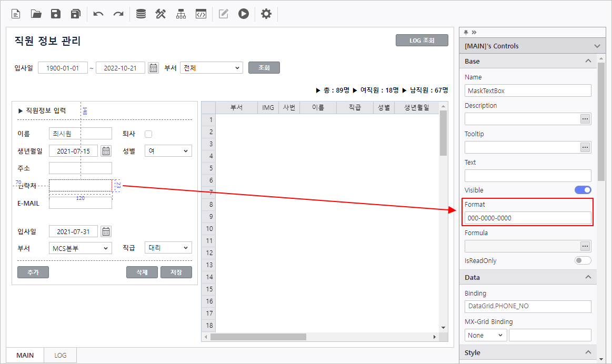Click the Run play icon

click(243, 14)
